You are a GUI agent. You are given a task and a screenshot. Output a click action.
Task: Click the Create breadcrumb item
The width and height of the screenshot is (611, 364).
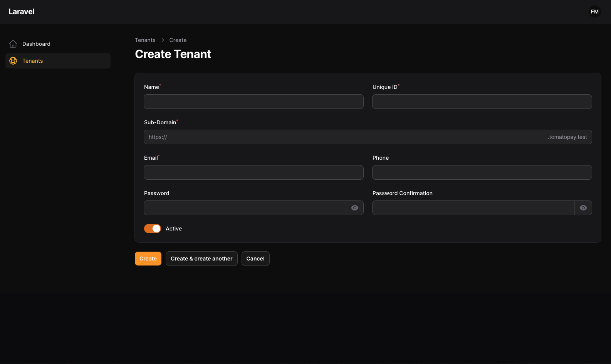178,40
